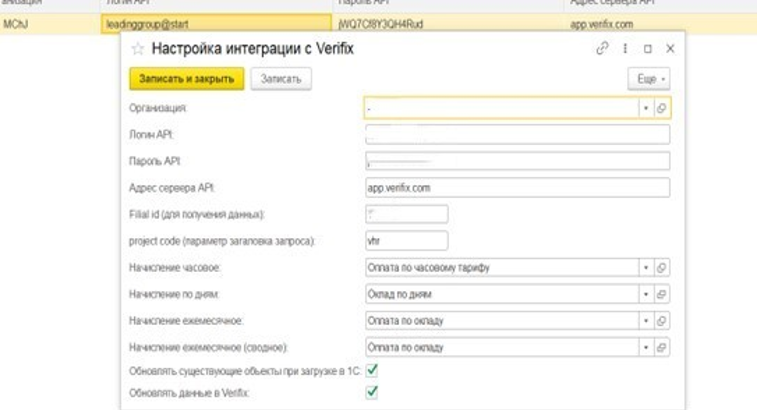767x410 pixels.
Task: Uncheck the Обновлять данные в Verifix checkbox
Action: point(372,393)
